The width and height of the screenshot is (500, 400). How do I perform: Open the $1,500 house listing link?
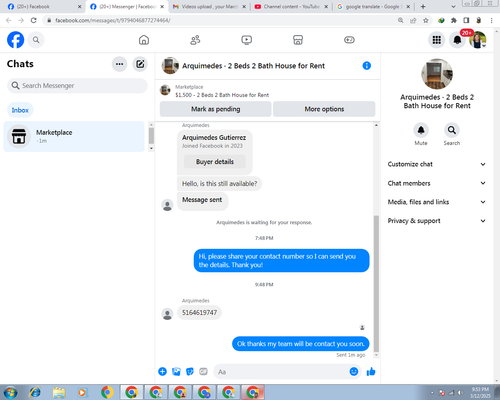tap(222, 95)
